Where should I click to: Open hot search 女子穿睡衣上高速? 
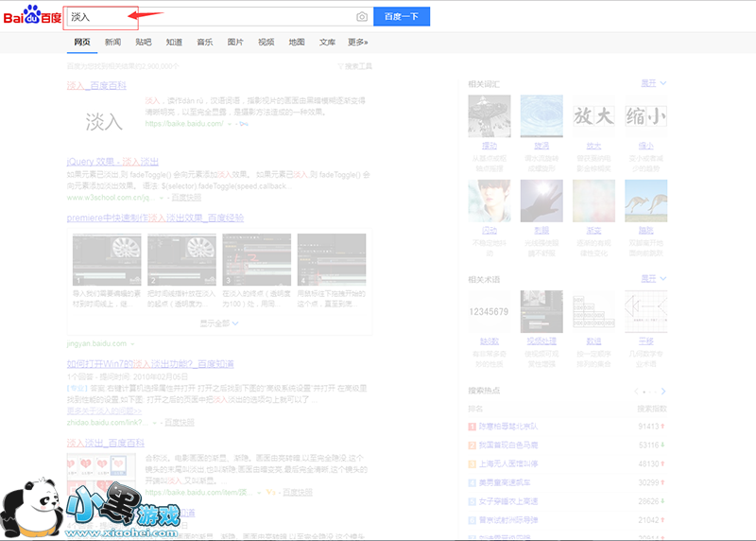pyautogui.click(x=507, y=501)
